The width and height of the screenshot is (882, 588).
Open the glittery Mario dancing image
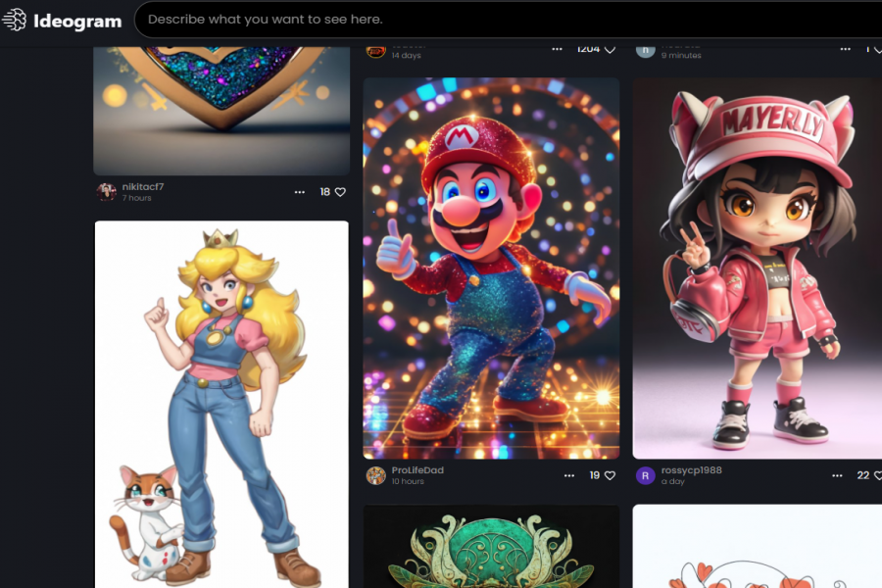(x=491, y=268)
